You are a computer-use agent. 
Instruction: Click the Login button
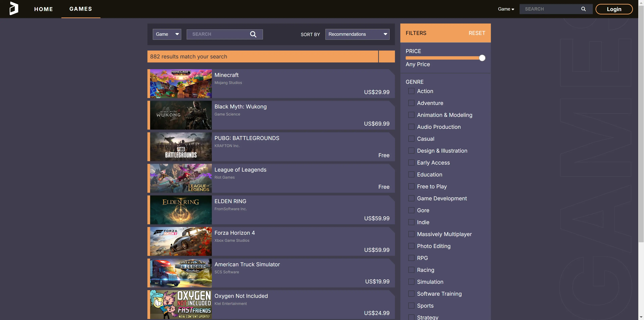coord(614,9)
